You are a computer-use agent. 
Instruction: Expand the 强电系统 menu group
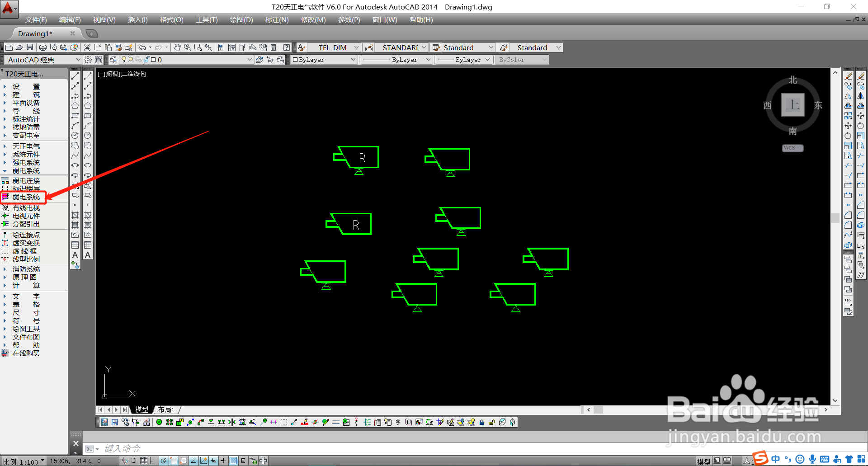(26, 163)
